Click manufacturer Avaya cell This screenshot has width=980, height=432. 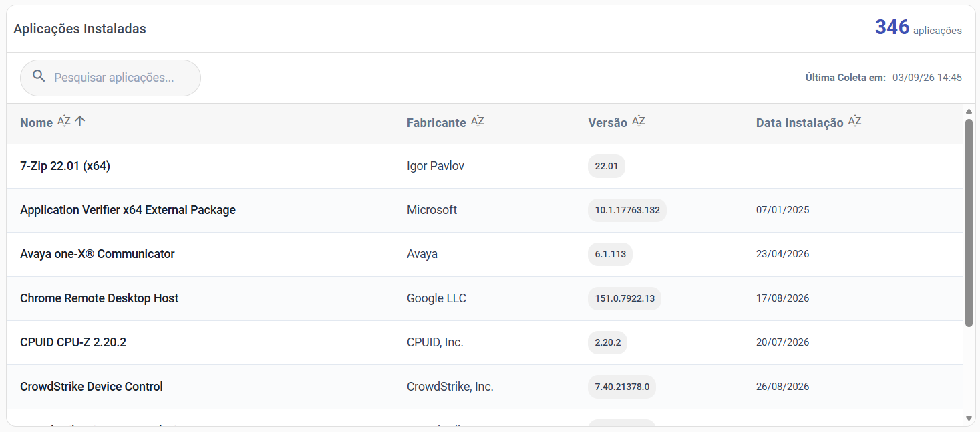point(422,254)
